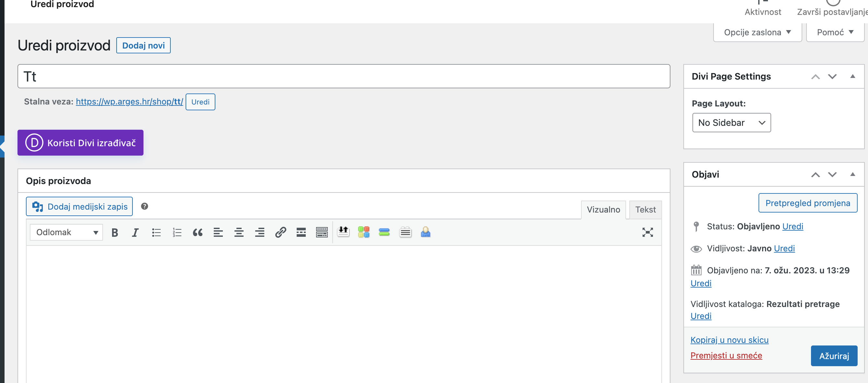Open the Opcije zaslona panel

coord(757,32)
